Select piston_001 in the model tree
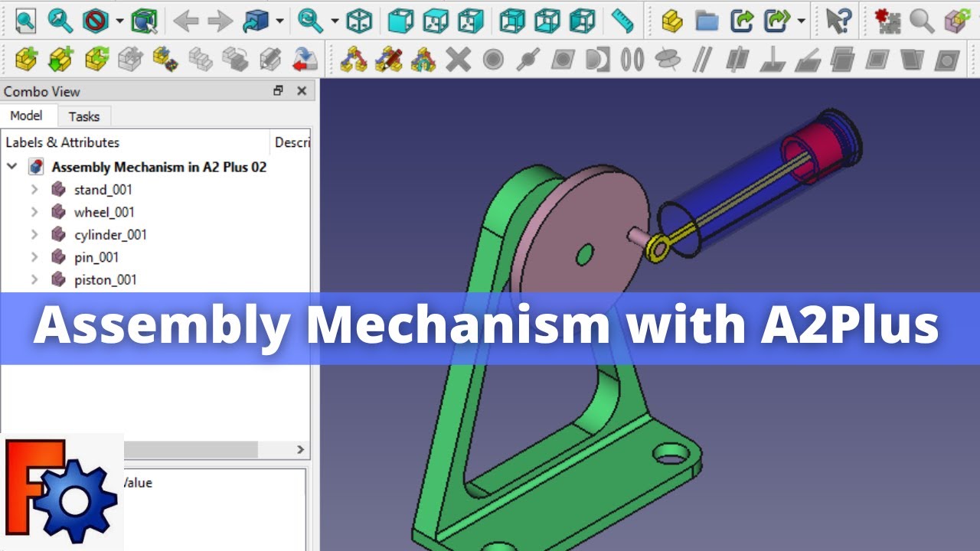 tap(105, 280)
